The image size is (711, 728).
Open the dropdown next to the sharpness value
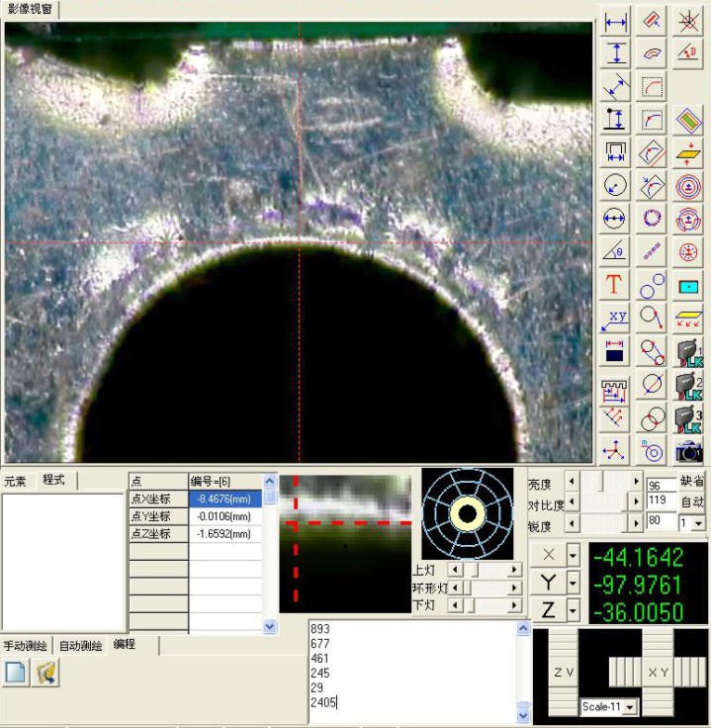point(699,522)
